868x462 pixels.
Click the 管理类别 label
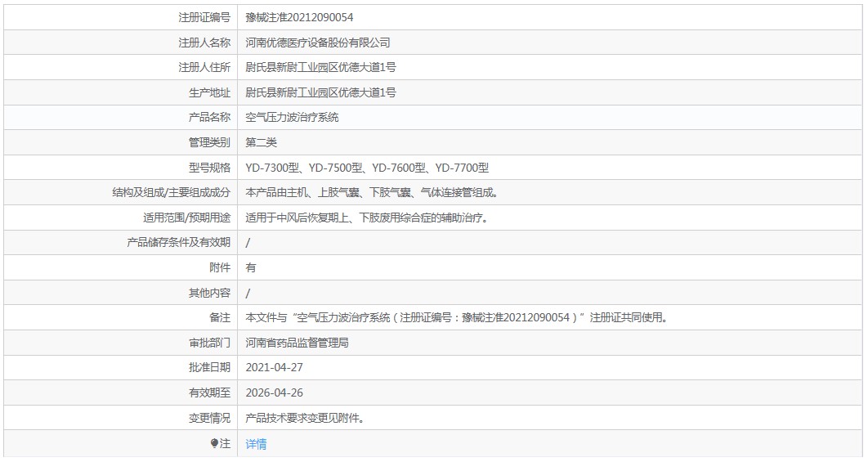tap(209, 142)
